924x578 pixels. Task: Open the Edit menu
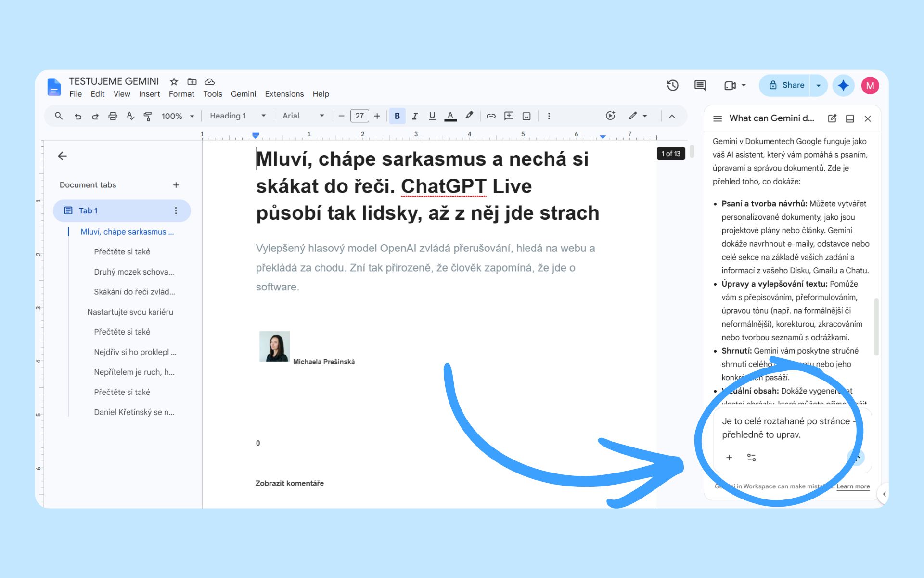(97, 94)
